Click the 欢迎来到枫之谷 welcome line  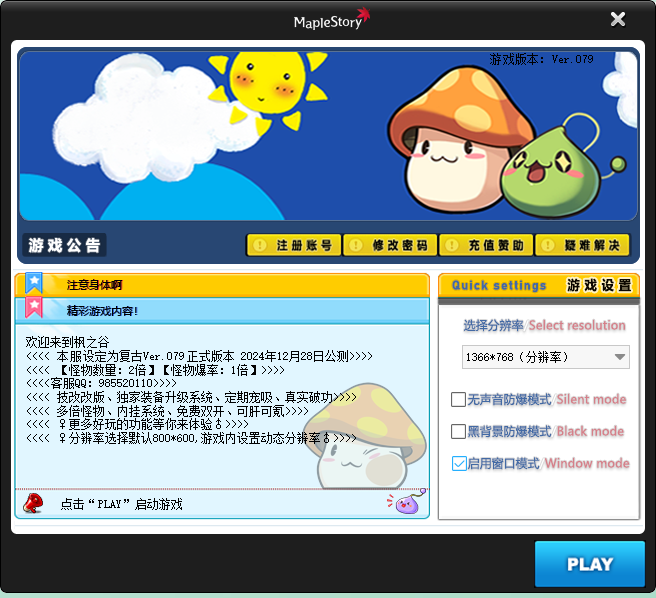(67, 342)
